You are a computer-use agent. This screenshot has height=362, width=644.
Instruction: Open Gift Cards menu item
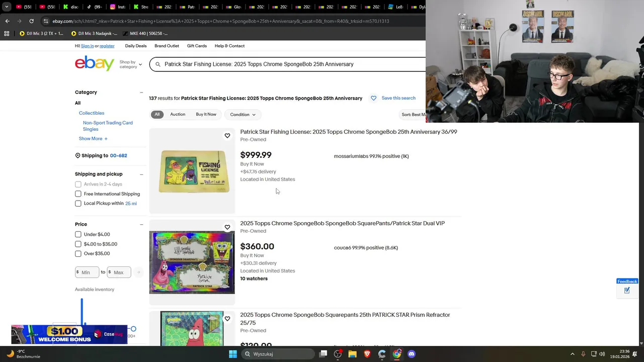(x=197, y=46)
